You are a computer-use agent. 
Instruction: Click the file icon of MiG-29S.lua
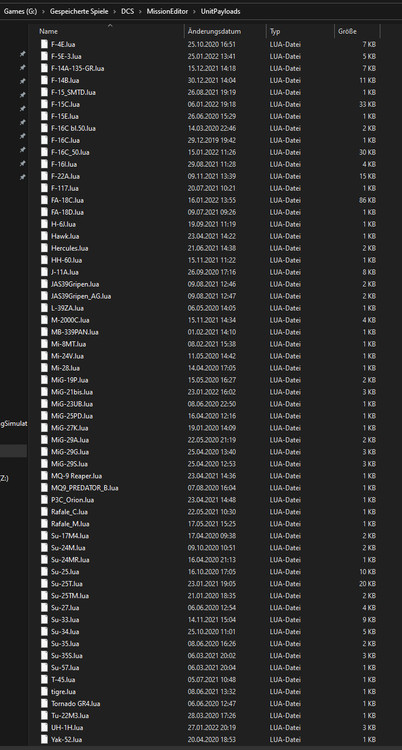[x=45, y=463]
